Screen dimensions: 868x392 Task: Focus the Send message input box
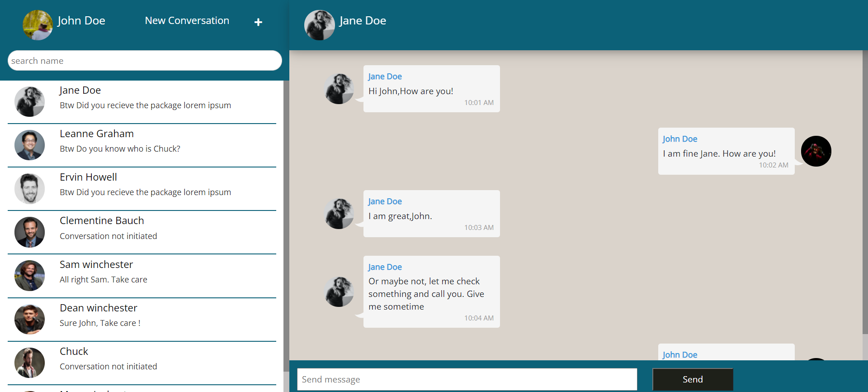(x=467, y=379)
